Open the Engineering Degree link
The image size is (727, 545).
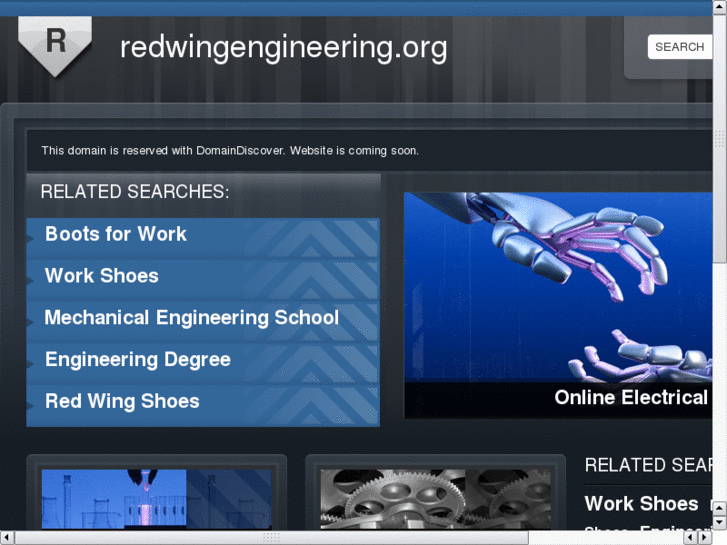[138, 359]
